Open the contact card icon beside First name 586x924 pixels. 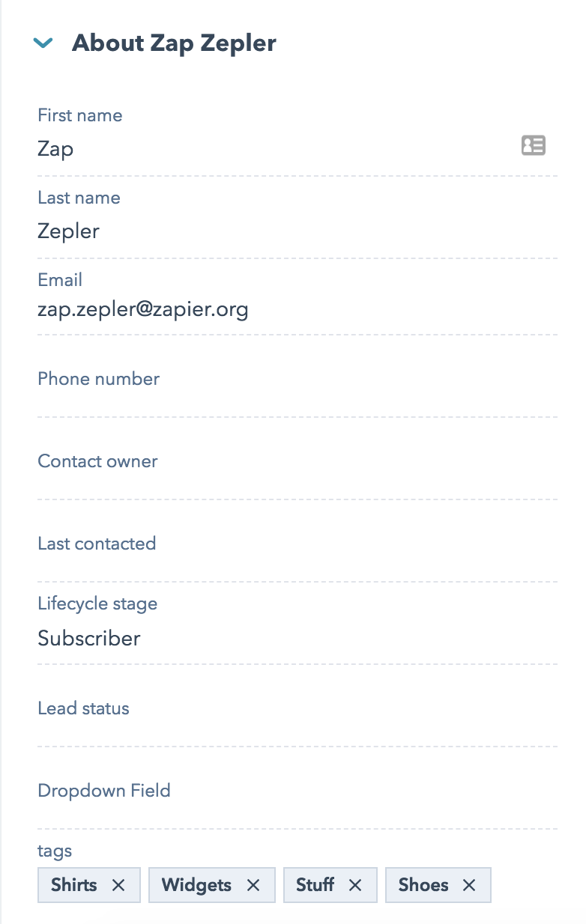[534, 145]
